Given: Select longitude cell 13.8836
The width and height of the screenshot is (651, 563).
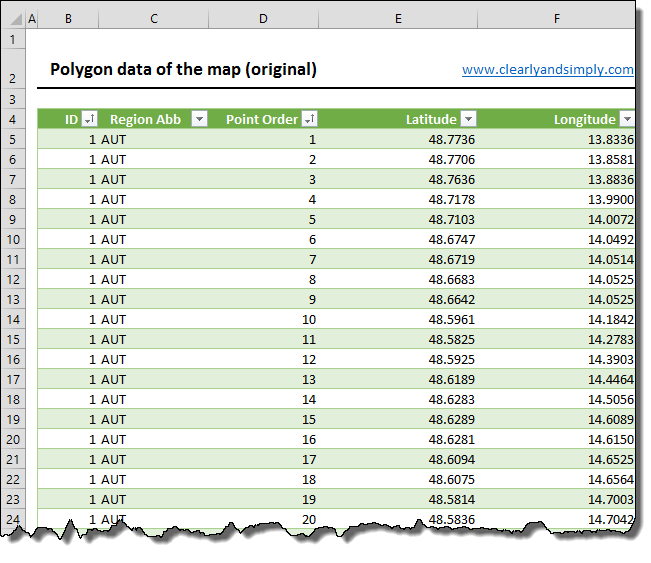Looking at the screenshot, I should (556, 179).
